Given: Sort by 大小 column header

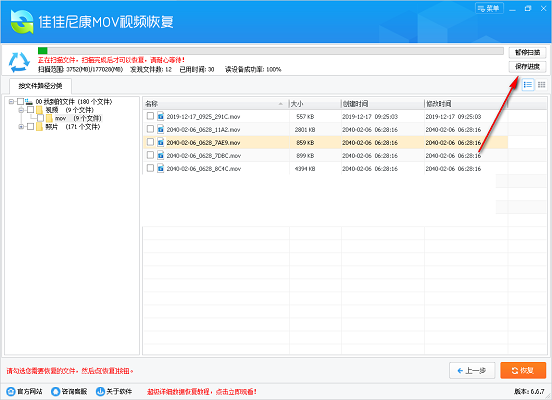Looking at the screenshot, I should [315, 104].
